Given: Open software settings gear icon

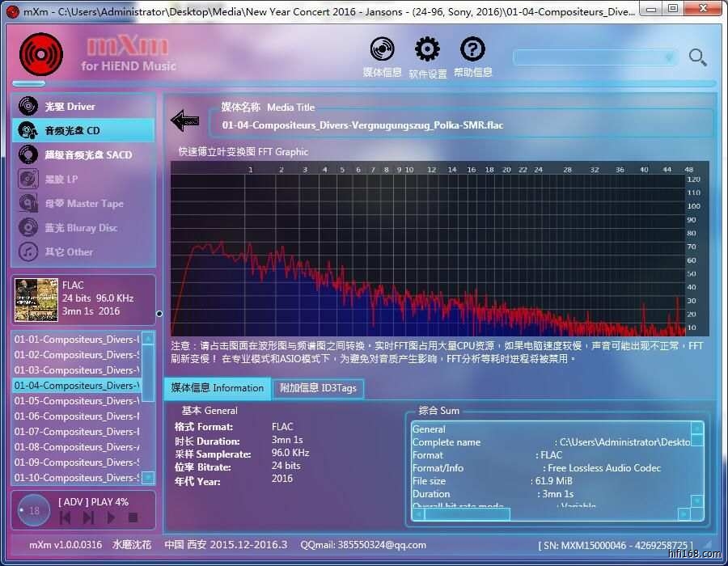Looking at the screenshot, I should (427, 50).
